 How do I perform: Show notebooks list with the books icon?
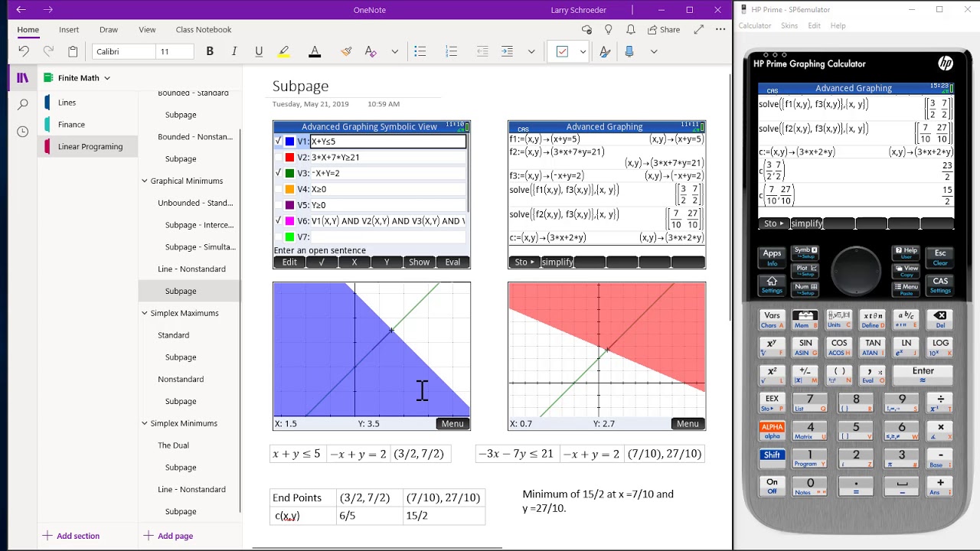(23, 78)
